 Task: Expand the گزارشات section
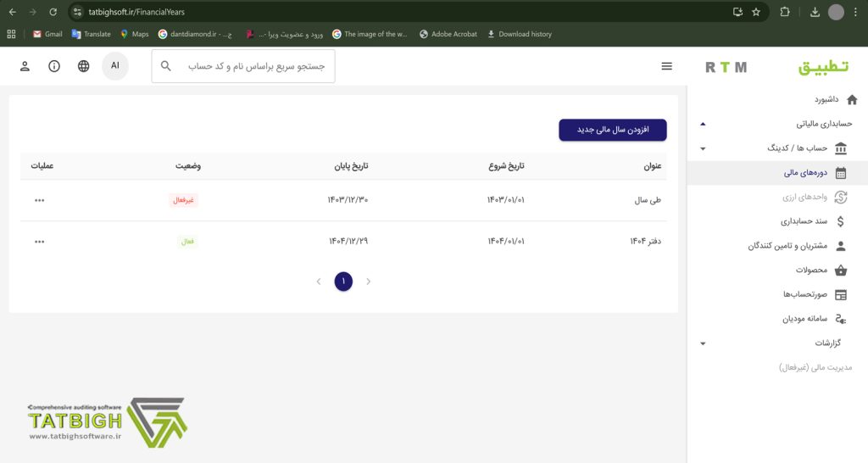click(x=702, y=343)
